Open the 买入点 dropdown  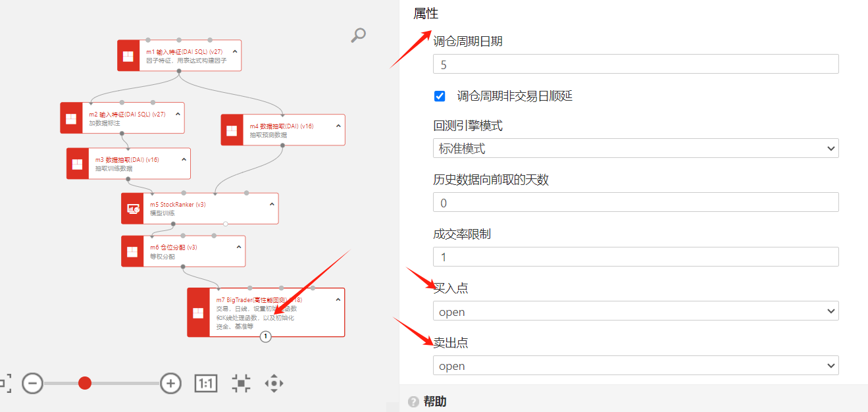click(635, 311)
